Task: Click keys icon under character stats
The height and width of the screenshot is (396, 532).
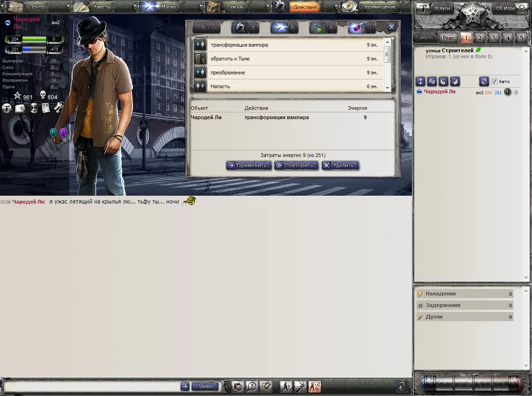Action: (59, 107)
